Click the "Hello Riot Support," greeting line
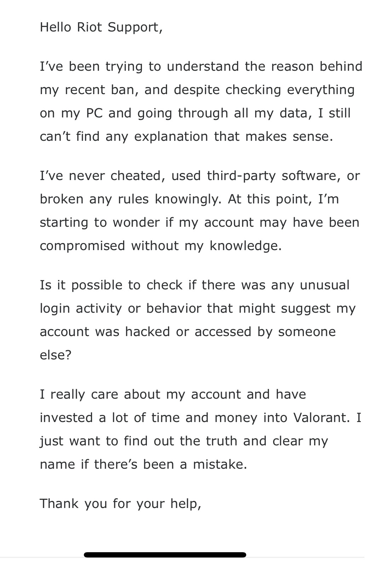This screenshot has width=392, height=566. pos(101,27)
